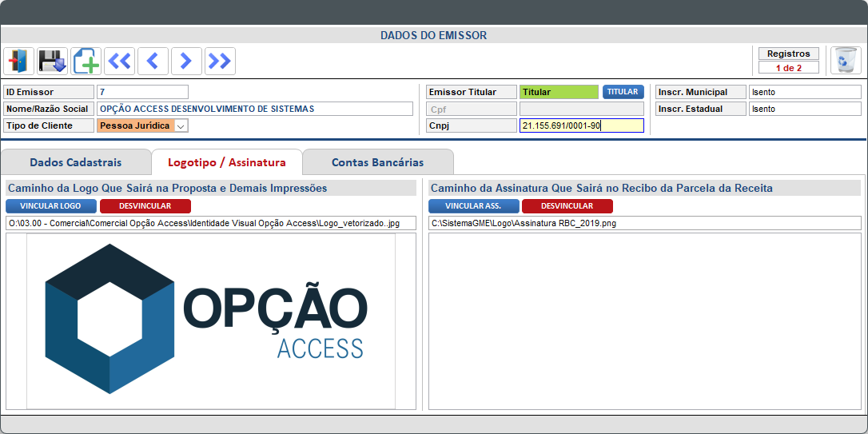Click the VINCULAR LOGO button
Image resolution: width=868 pixels, height=434 pixels.
(x=51, y=206)
